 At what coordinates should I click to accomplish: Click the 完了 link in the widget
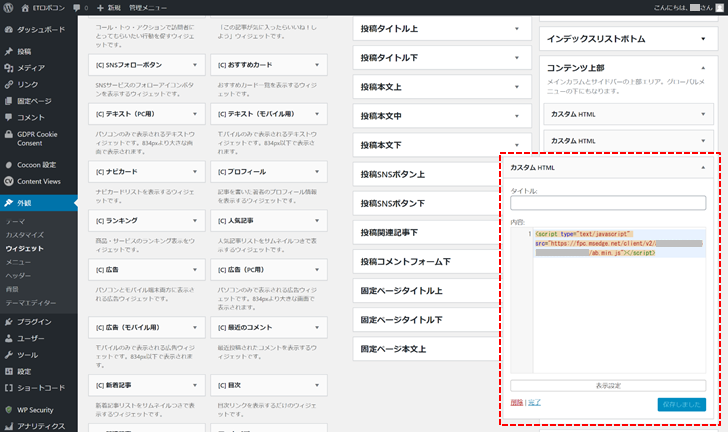click(x=534, y=403)
